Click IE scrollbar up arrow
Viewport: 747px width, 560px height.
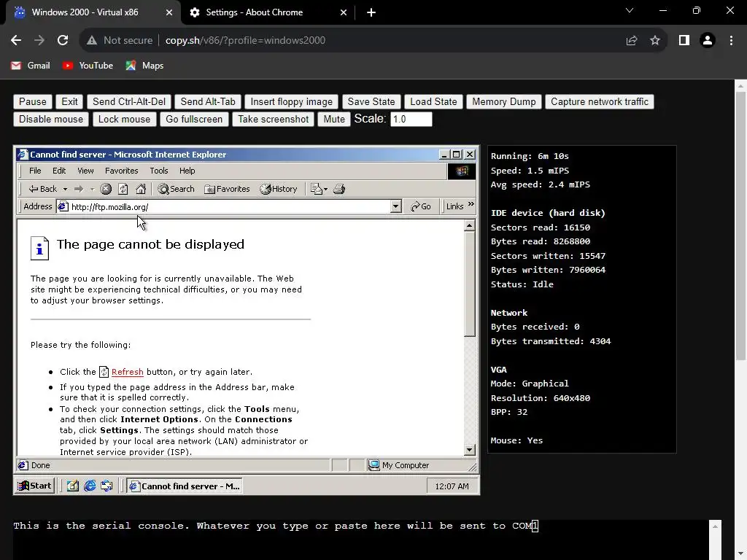[469, 226]
